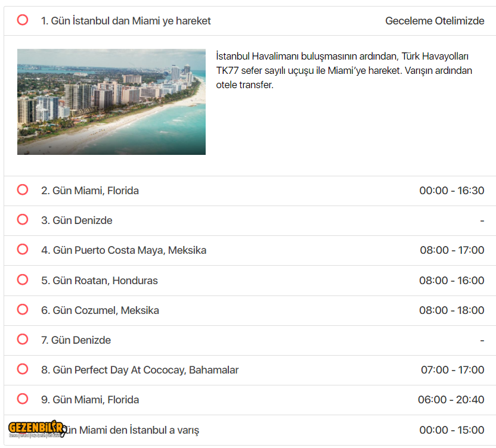Tap the circle bullet for Perfect Day At Cococay
This screenshot has height=448, width=496.
(x=23, y=369)
